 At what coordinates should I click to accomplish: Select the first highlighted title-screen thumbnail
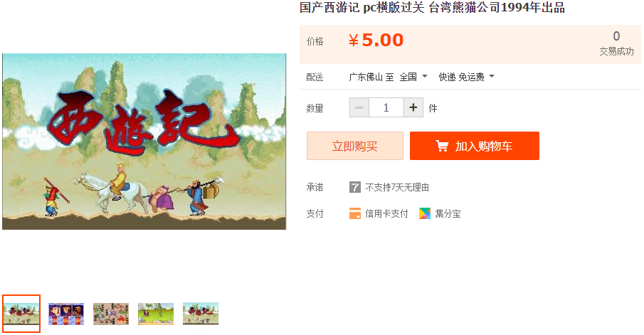[x=21, y=314]
